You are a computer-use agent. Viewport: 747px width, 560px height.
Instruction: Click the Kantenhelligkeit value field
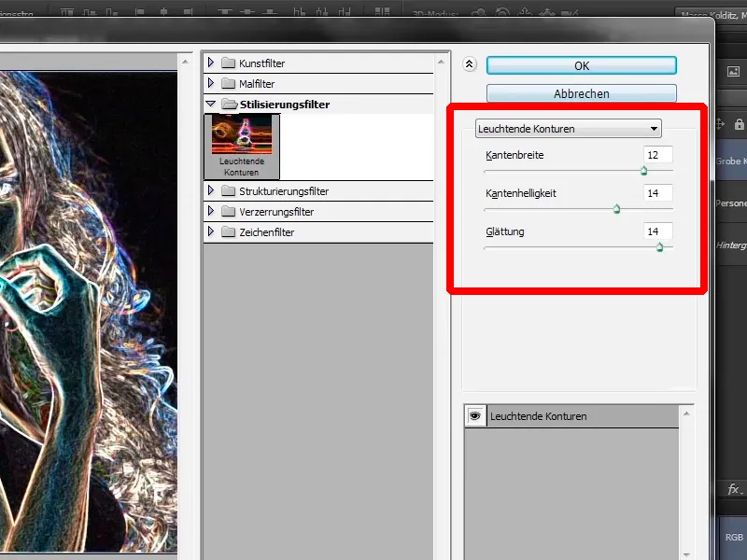tap(658, 193)
